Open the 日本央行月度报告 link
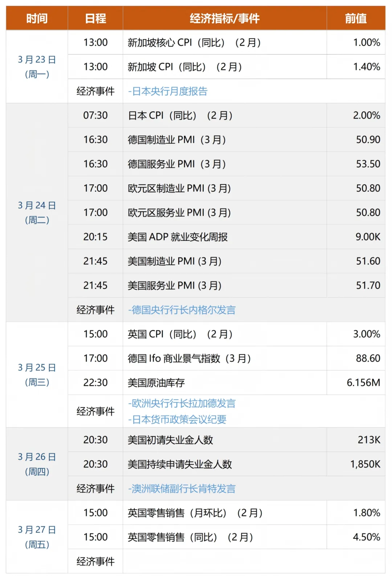This screenshot has height=576, width=392. (x=168, y=91)
